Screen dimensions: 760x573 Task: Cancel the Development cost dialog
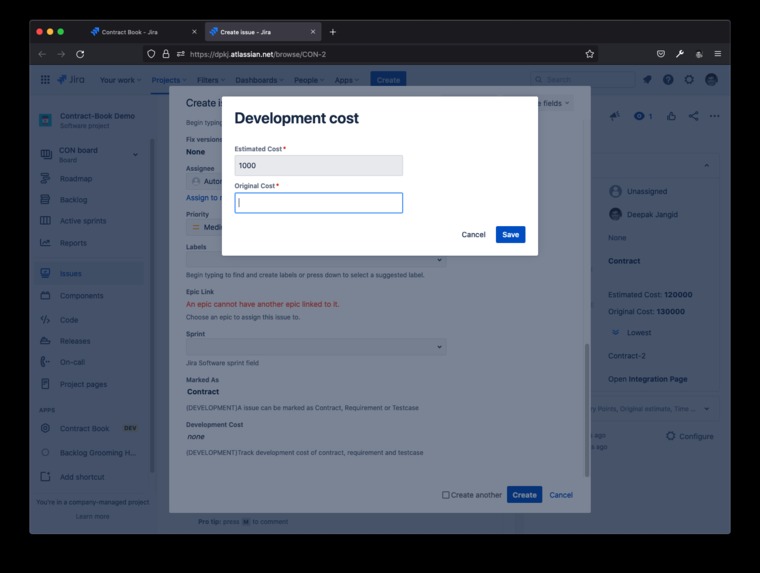473,235
